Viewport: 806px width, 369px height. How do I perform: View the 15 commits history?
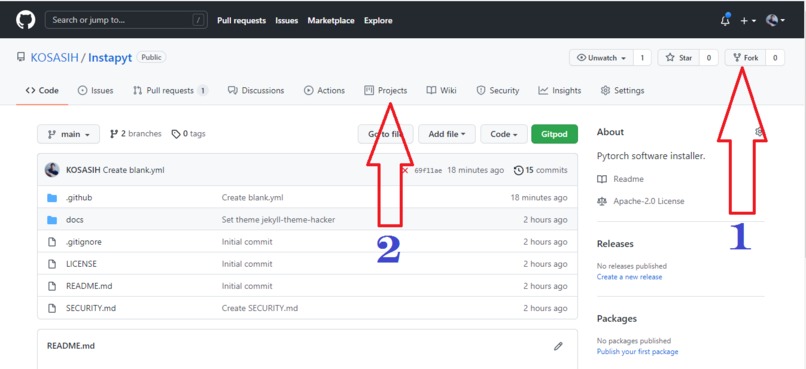point(541,170)
